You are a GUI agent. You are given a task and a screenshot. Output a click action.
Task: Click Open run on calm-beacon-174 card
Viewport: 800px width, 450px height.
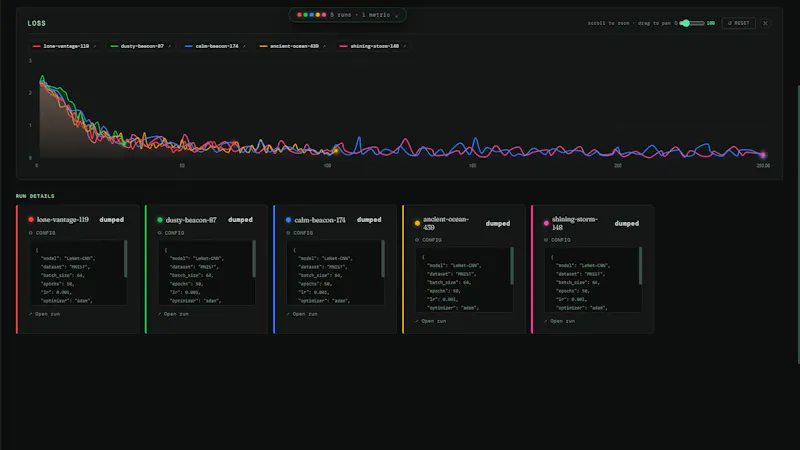tap(302, 314)
